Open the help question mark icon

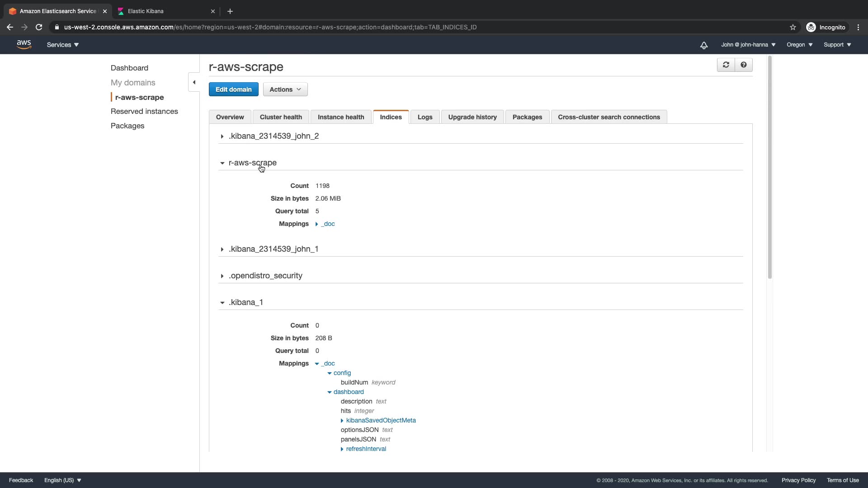tap(743, 65)
